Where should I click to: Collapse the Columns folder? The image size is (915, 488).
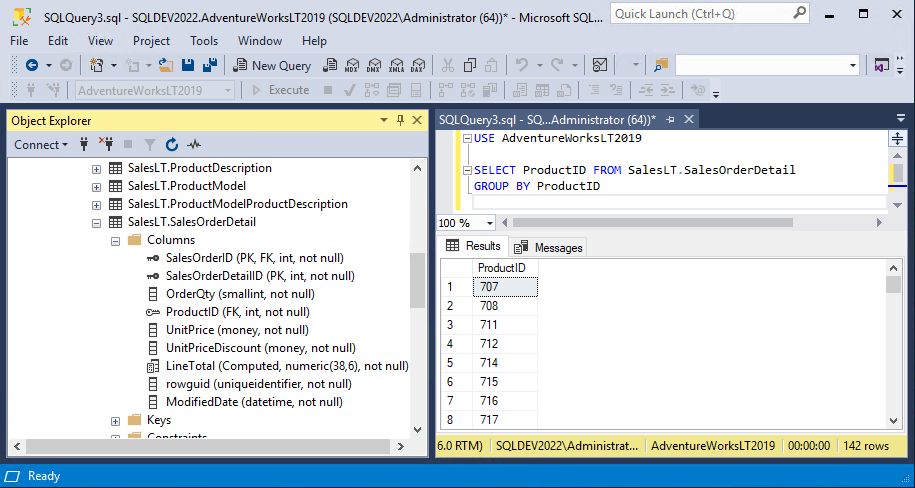click(116, 241)
